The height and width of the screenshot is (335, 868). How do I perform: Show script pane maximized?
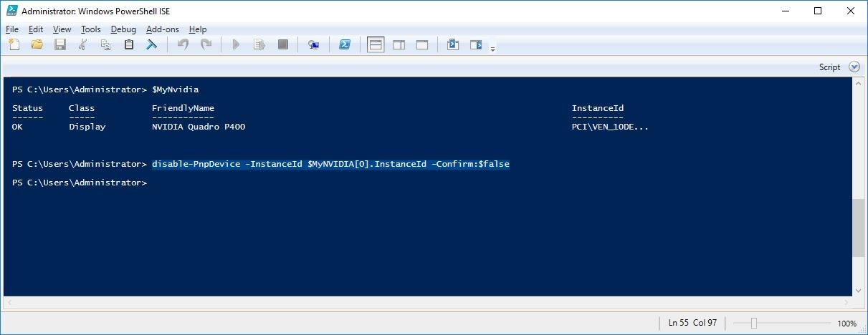click(x=422, y=44)
